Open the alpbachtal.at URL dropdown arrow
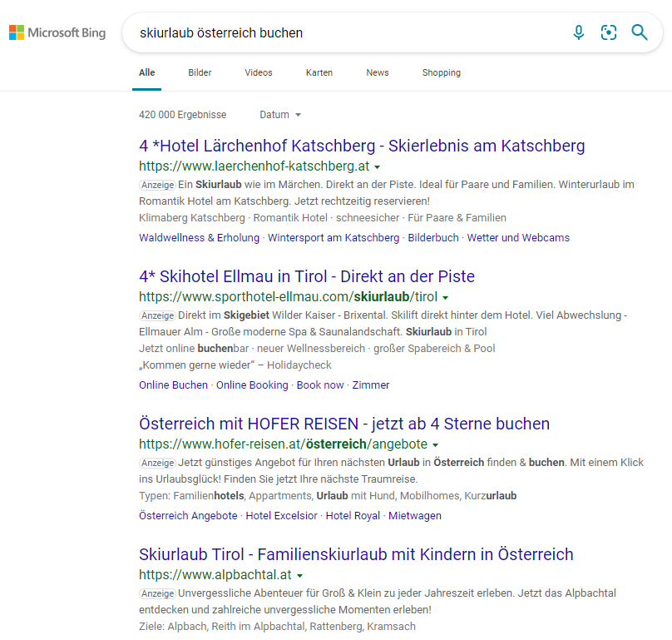The width and height of the screenshot is (672, 640). pyautogui.click(x=300, y=576)
